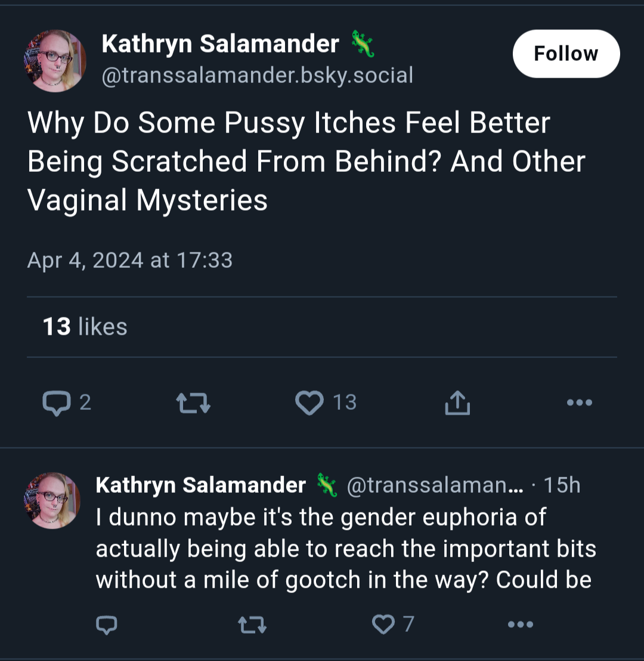
Task: Like the main post with heart icon
Action: point(309,403)
